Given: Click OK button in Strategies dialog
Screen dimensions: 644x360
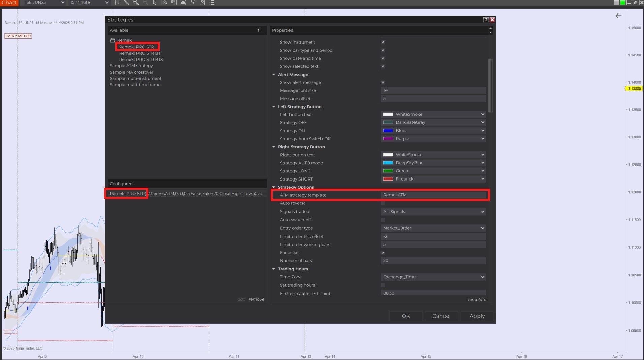Looking at the screenshot, I should pyautogui.click(x=406, y=316).
